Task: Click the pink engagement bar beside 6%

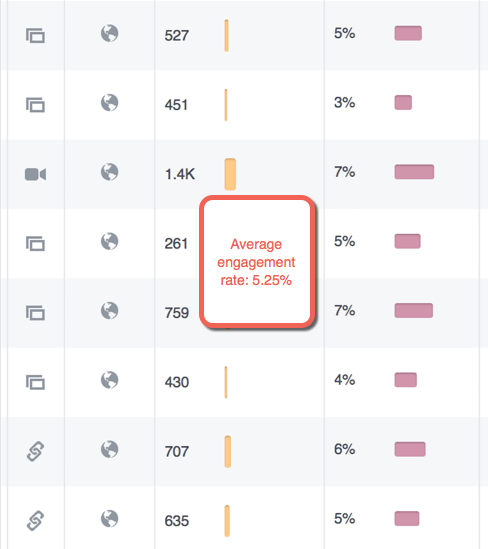Action: 410,449
